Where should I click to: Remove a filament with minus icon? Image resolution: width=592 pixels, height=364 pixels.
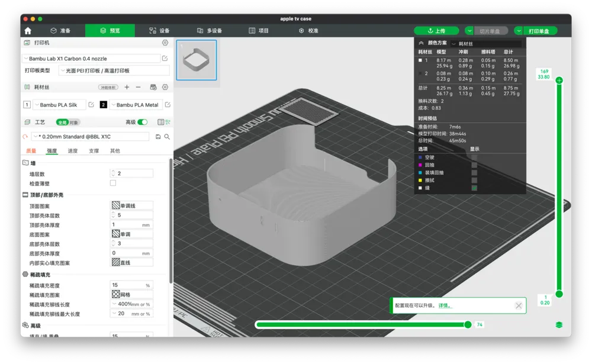(x=138, y=87)
